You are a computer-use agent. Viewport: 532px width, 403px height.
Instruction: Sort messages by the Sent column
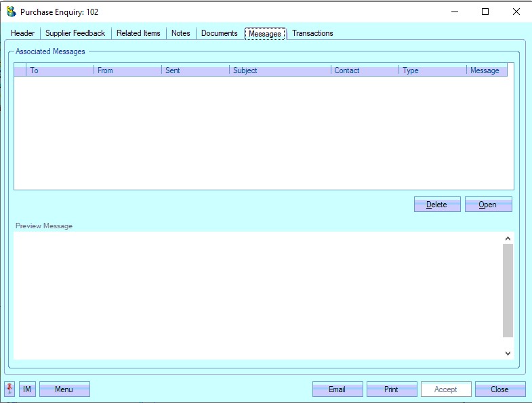(195, 70)
